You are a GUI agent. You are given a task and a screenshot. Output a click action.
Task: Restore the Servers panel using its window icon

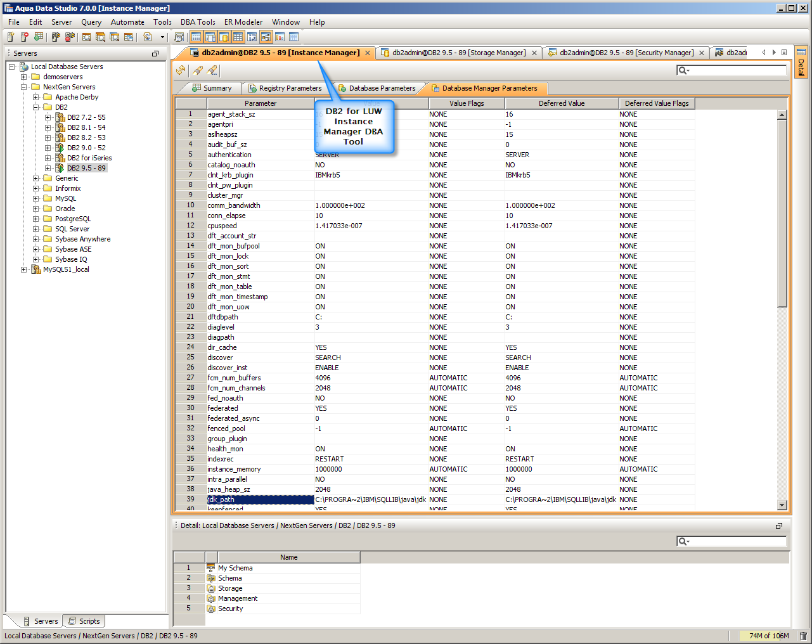pos(155,54)
